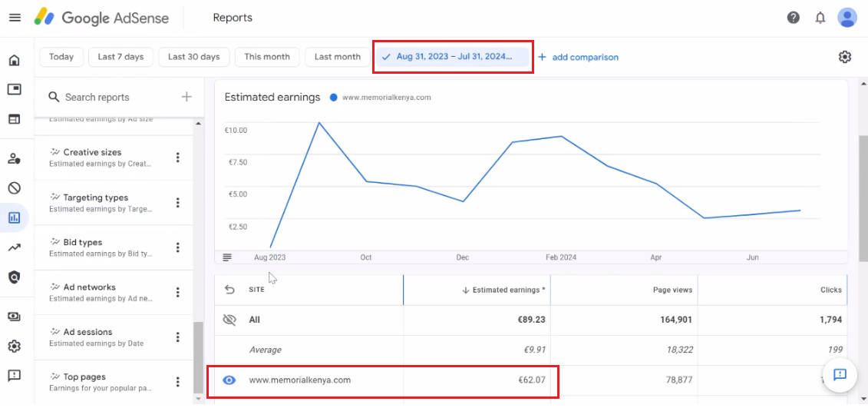Image resolution: width=868 pixels, height=408 pixels.
Task: Click the add report plus icon
Action: tap(186, 97)
